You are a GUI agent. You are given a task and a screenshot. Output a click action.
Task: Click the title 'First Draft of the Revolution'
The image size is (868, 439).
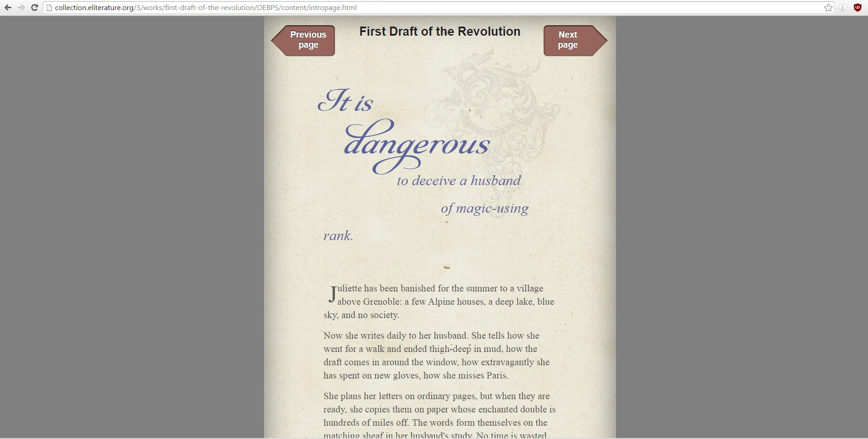click(439, 32)
